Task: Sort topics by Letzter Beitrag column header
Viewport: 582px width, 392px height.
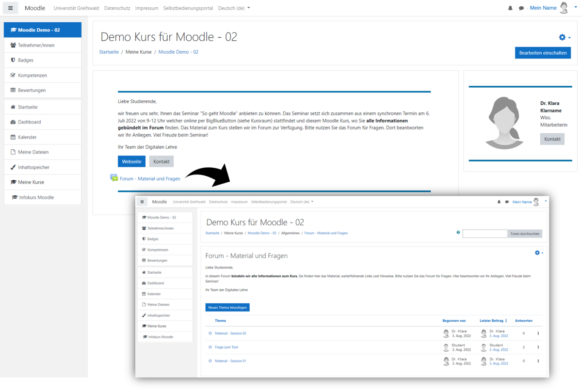Action: [x=492, y=321]
